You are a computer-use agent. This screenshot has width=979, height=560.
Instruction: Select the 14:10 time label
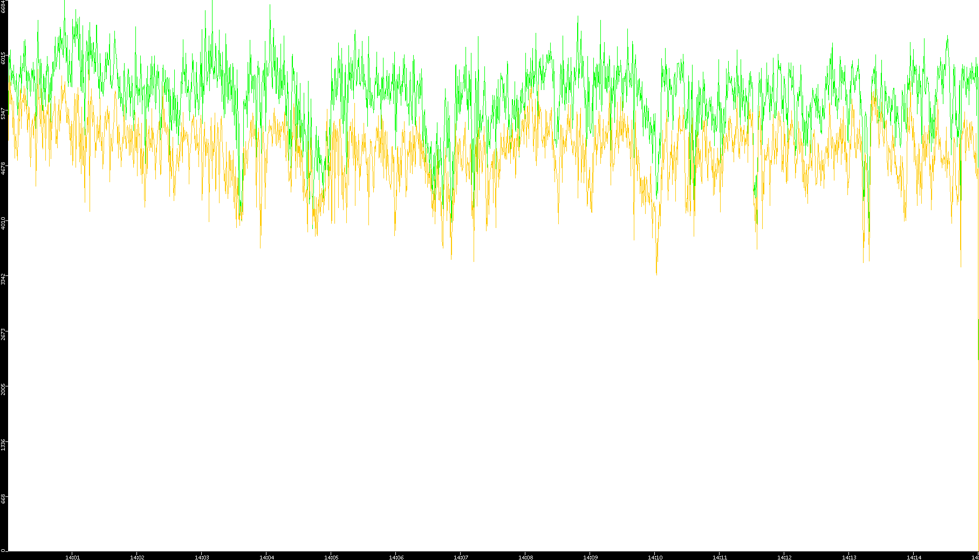click(x=655, y=557)
